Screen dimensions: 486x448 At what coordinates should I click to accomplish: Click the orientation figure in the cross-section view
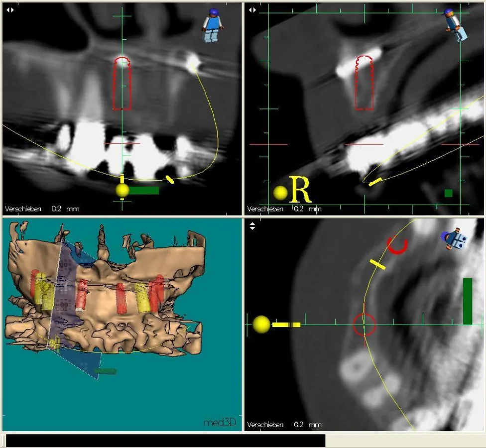tap(456, 26)
